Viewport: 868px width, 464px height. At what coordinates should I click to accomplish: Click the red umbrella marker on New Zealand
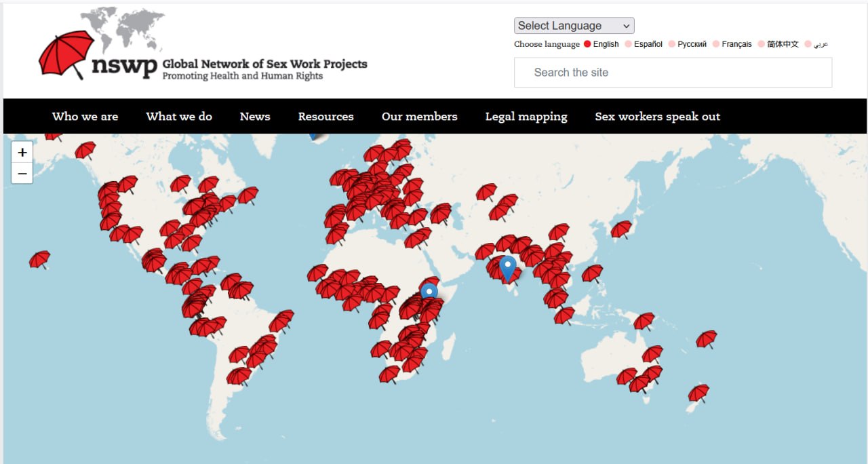pos(699,393)
